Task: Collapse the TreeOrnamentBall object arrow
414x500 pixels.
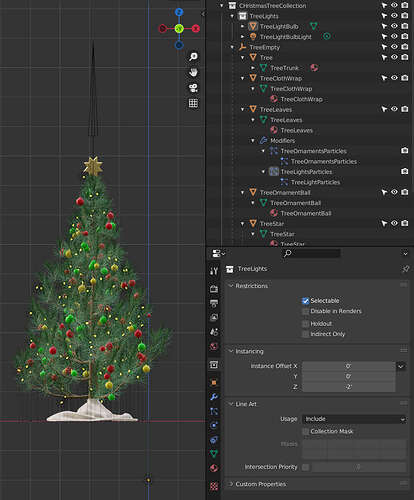Action: coord(243,192)
